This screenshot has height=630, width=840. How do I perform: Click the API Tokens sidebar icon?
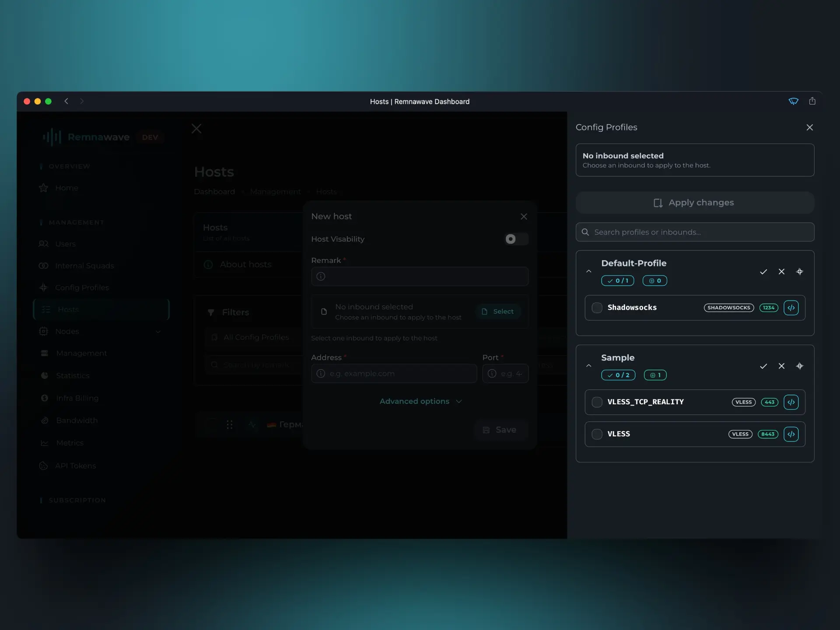[43, 465]
